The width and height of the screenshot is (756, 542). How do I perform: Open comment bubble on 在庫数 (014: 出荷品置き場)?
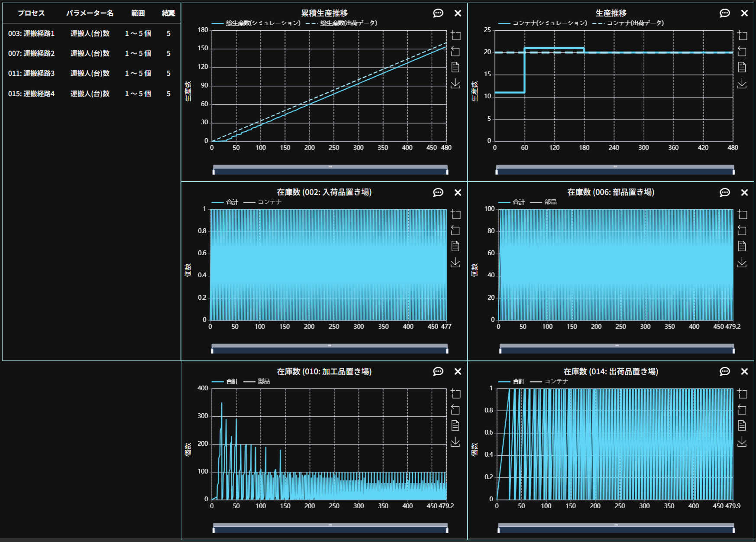coord(724,372)
